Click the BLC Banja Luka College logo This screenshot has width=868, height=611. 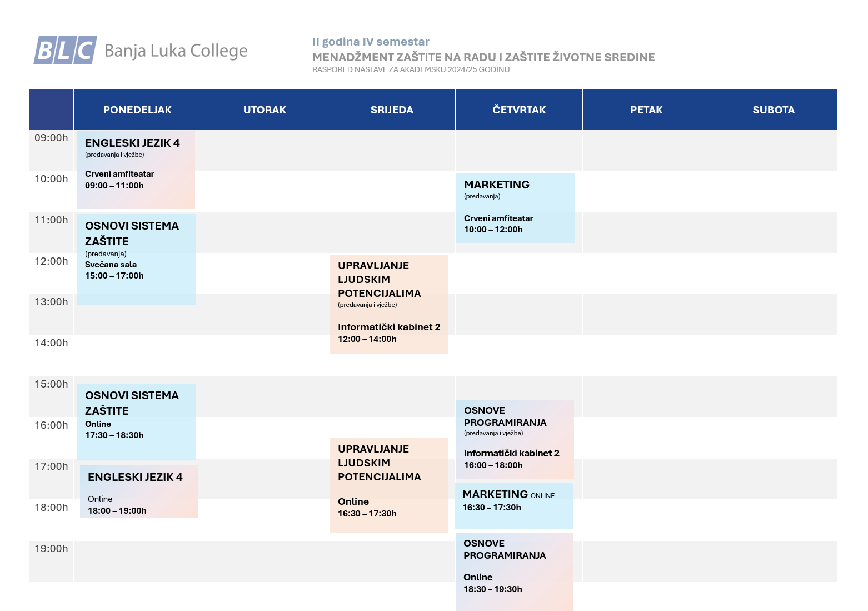point(141,51)
